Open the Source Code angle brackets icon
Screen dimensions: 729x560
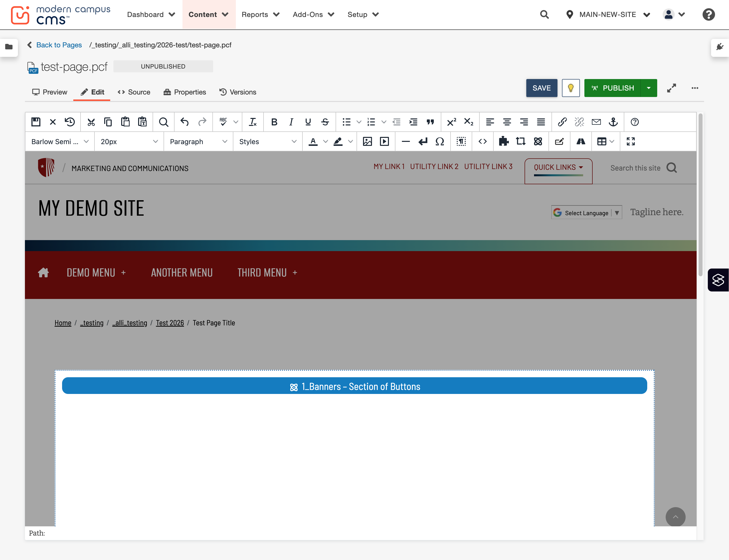[482, 141]
